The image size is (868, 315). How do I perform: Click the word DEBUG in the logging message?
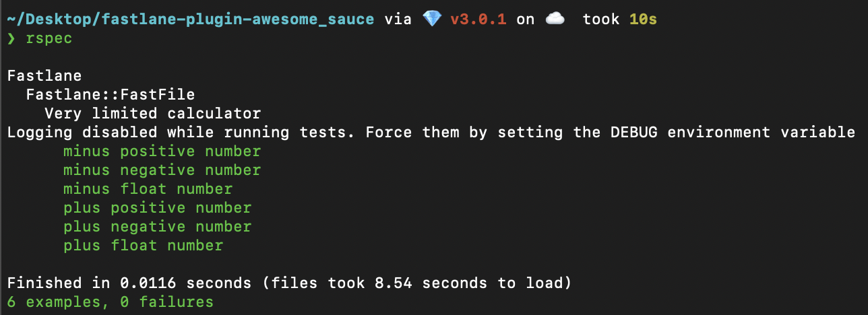click(x=633, y=133)
